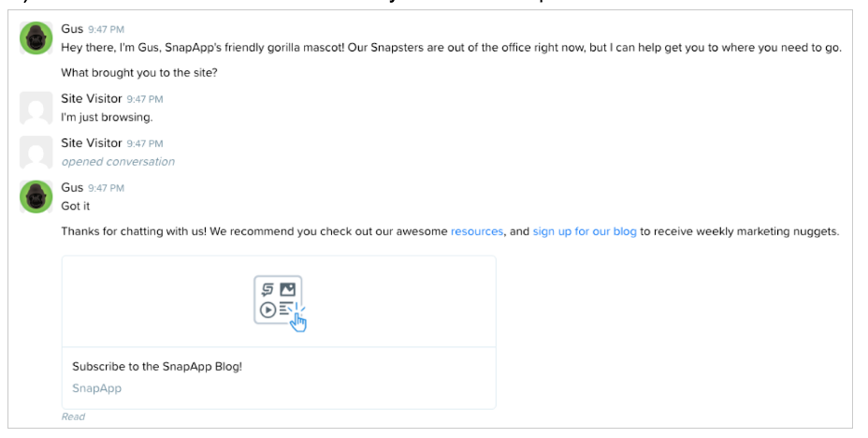868x438 pixels.
Task: Click the 'opened conversation' status text
Action: click(118, 162)
